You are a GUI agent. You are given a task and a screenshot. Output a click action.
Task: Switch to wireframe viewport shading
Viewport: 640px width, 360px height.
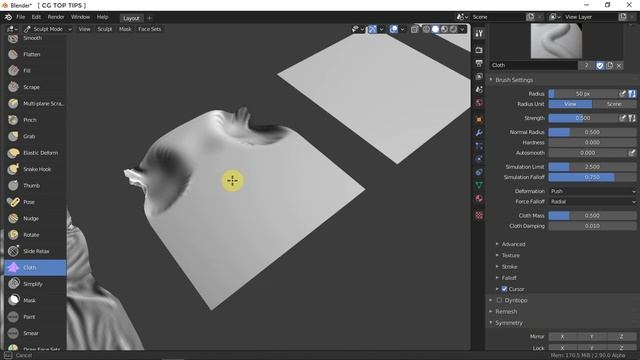click(x=427, y=29)
